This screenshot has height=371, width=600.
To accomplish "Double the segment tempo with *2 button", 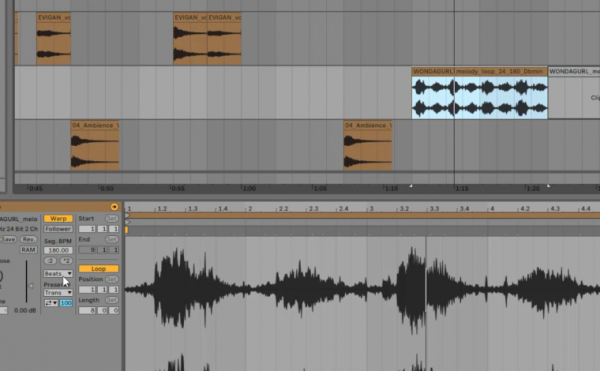I will coord(66,261).
